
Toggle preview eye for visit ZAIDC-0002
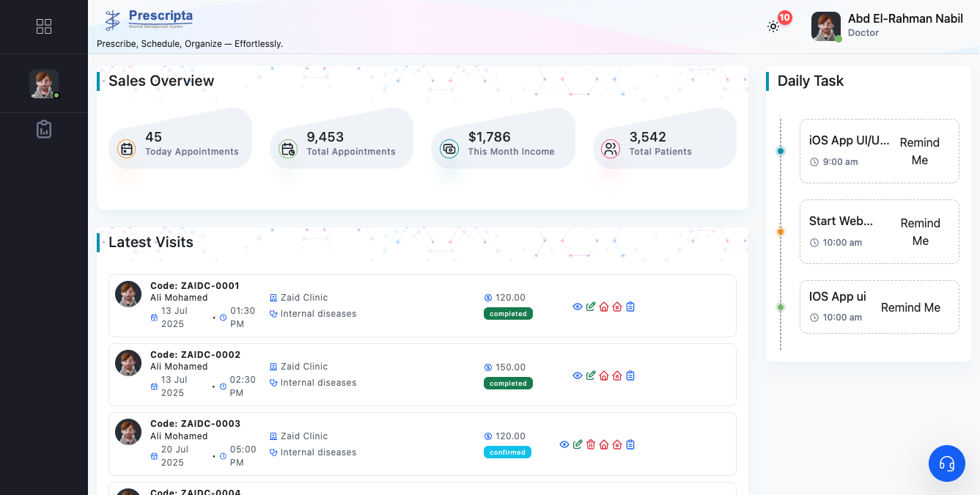point(578,375)
